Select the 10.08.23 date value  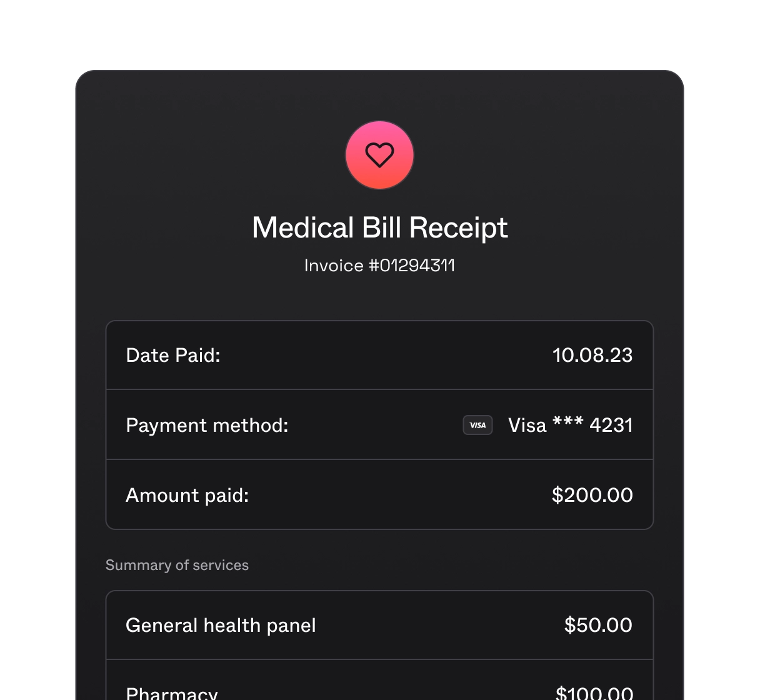click(x=593, y=355)
